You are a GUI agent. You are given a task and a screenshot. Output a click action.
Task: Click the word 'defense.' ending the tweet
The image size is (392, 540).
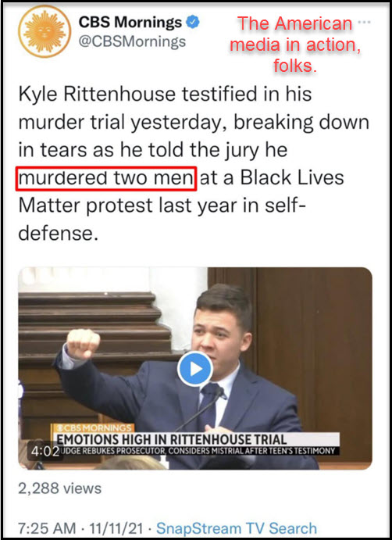[55, 233]
